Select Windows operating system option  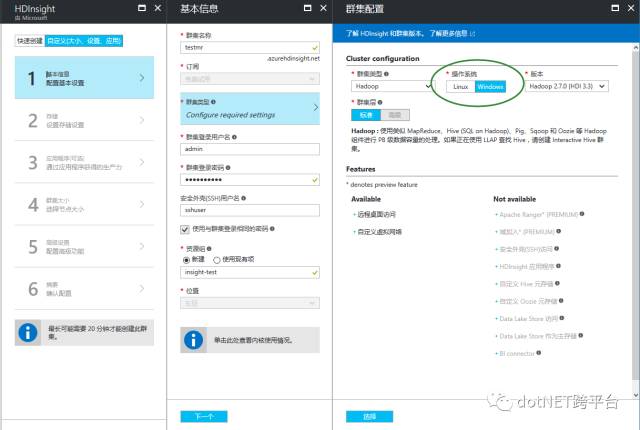click(490, 87)
